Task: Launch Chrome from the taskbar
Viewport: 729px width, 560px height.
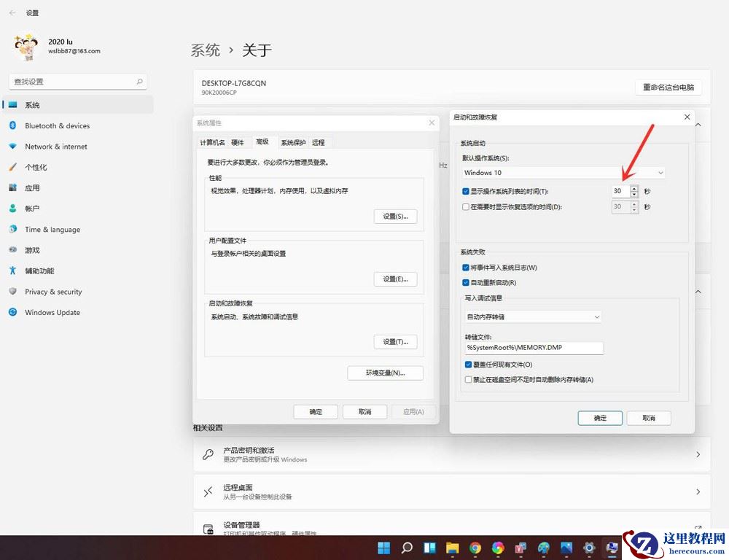Action: click(475, 547)
